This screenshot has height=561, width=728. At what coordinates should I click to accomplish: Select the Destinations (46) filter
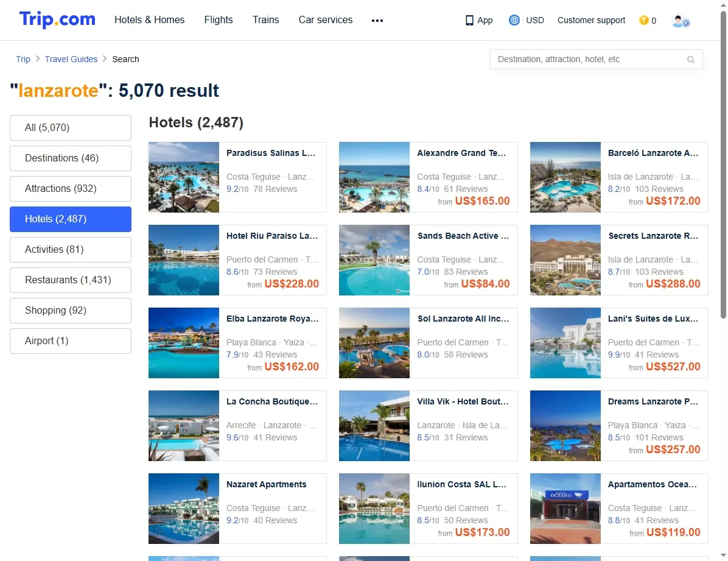[71, 158]
